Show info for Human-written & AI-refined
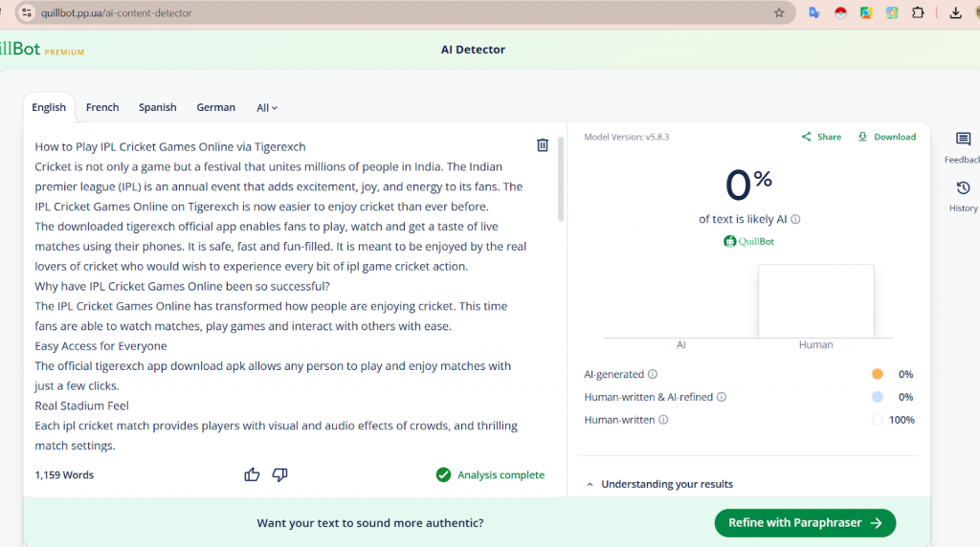This screenshot has width=980, height=547. 722,397
